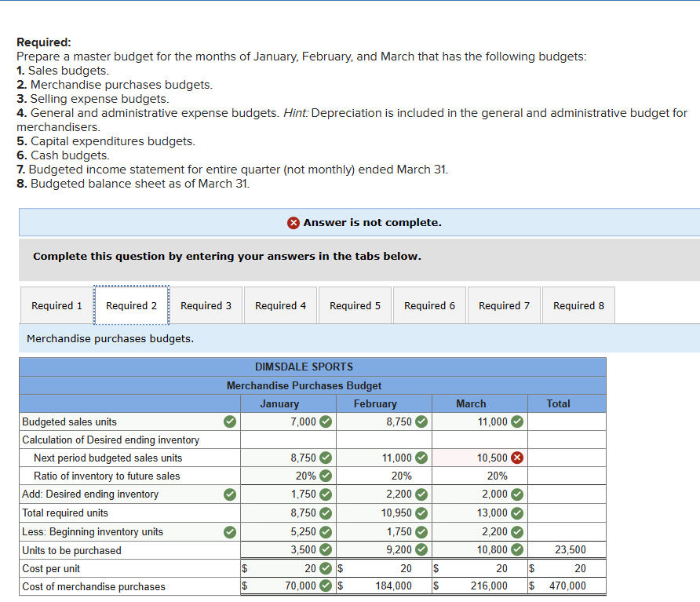The width and height of the screenshot is (700, 602).
Task: Click the 'Next period budgeted sales units' label
Action: 108,458
